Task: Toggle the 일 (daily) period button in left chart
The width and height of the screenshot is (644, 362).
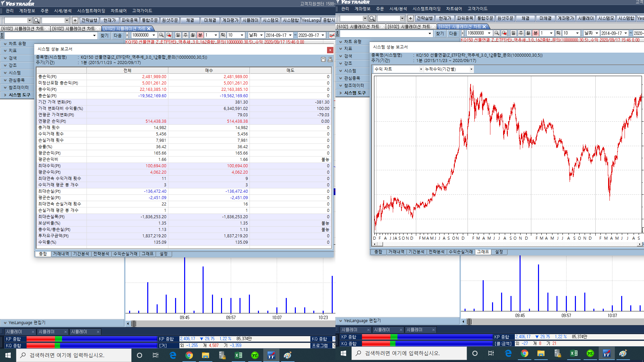Action: (178, 35)
